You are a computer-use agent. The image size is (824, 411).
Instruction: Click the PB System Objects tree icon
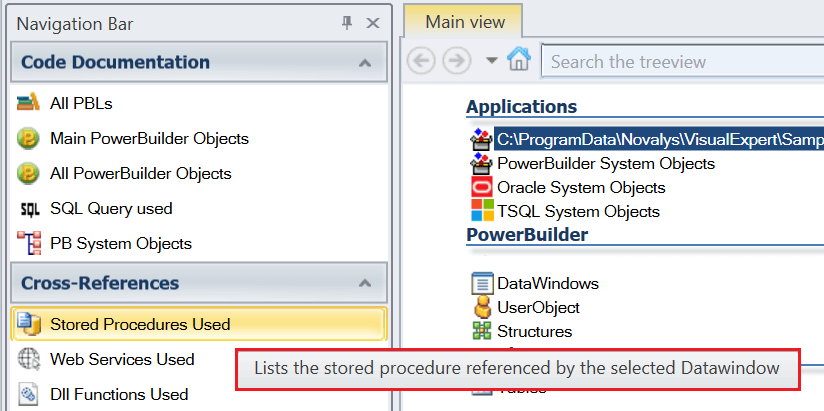pyautogui.click(x=28, y=243)
